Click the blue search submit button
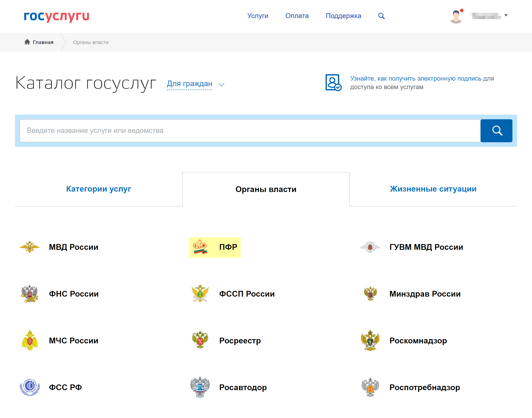Screen dimensions: 532x418 point(496,131)
